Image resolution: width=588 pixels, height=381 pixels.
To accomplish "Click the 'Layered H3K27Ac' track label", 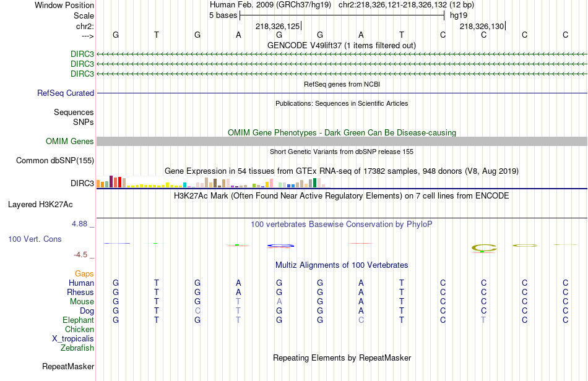I will (x=40, y=205).
